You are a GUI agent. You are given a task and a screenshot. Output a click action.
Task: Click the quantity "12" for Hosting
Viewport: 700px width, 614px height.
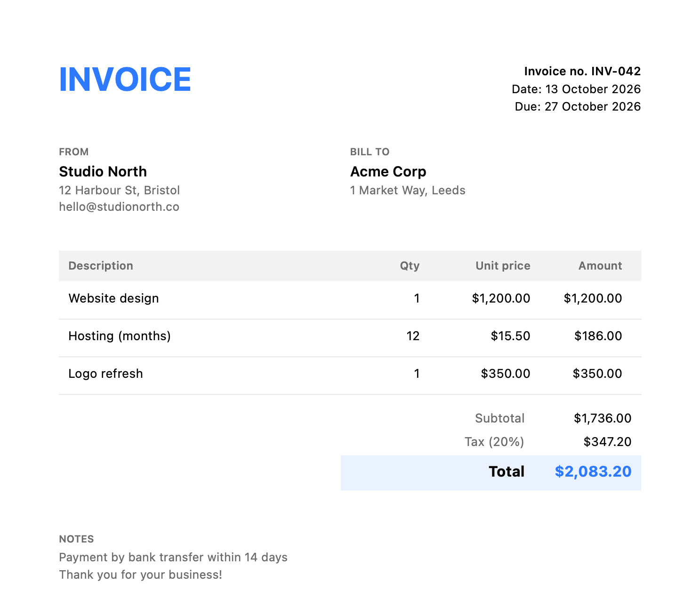point(413,336)
